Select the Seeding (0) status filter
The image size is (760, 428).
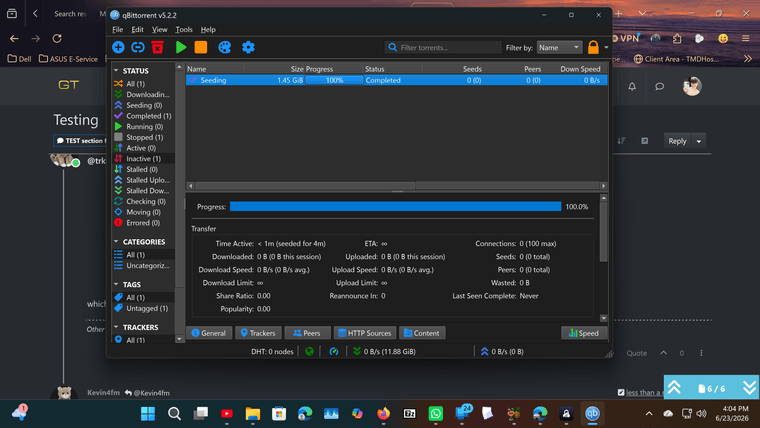point(143,105)
